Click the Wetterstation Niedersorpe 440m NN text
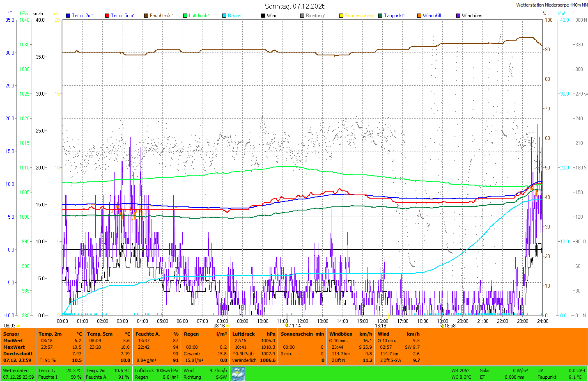588x382 pixels. [551, 5]
